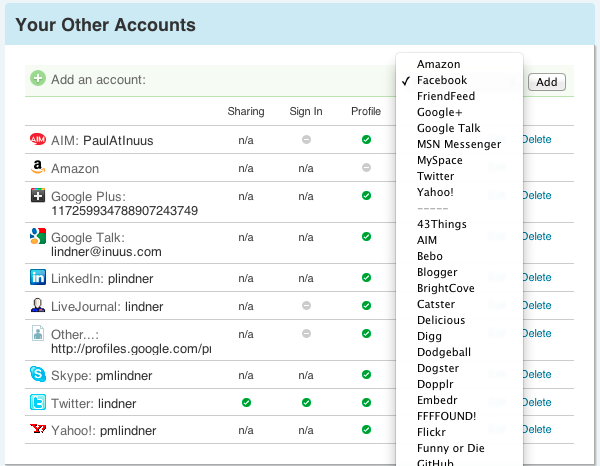Click the LinkedIn logo icon
The image size is (600, 466).
pos(38,277)
